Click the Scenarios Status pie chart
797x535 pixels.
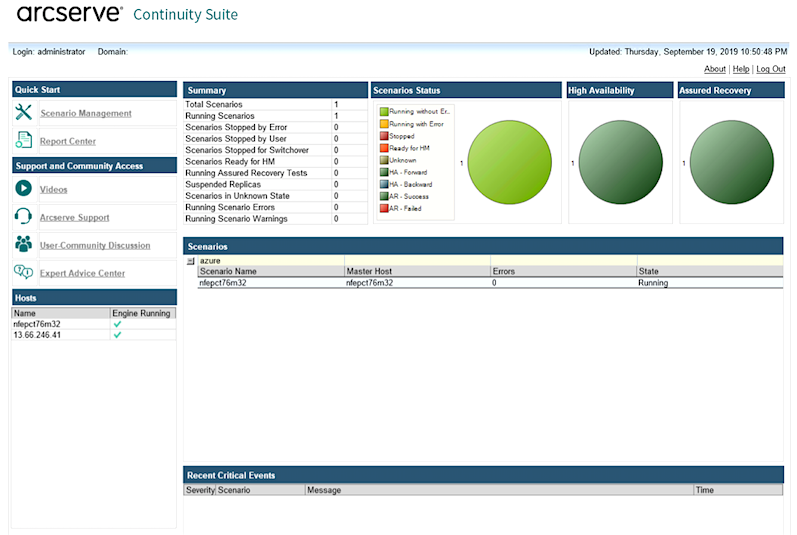(509, 162)
